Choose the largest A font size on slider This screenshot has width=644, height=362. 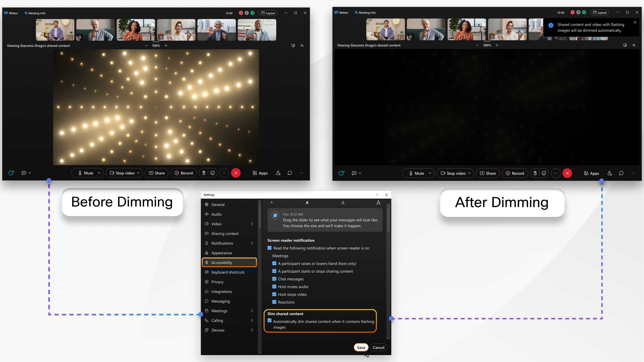point(379,203)
